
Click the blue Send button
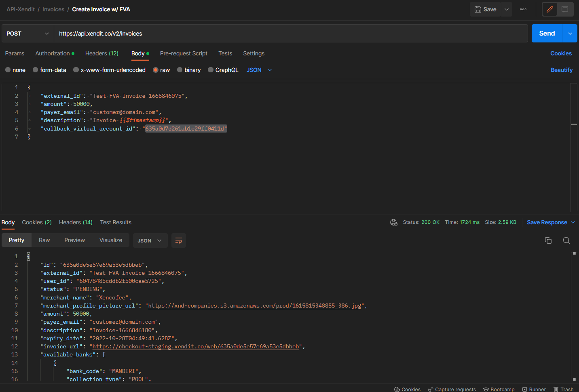click(547, 34)
